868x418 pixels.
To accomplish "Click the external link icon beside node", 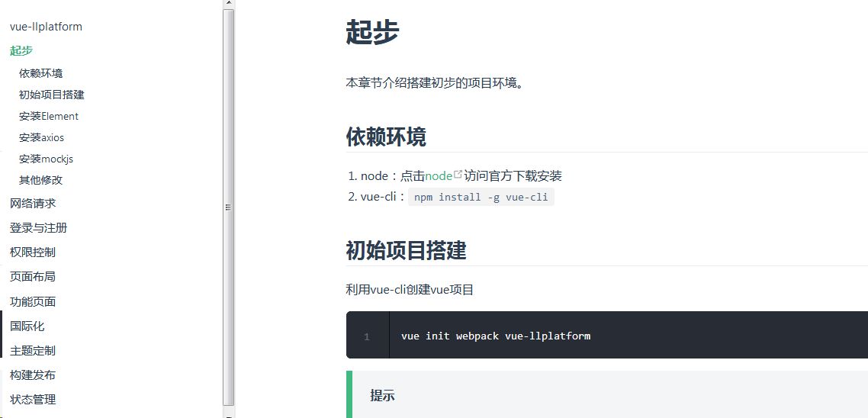I will 458,175.
